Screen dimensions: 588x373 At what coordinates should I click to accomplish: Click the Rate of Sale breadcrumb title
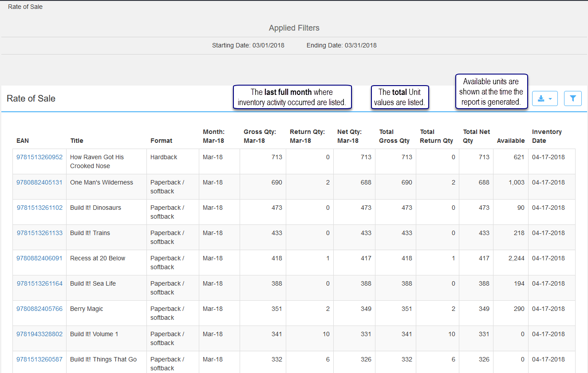pos(25,7)
